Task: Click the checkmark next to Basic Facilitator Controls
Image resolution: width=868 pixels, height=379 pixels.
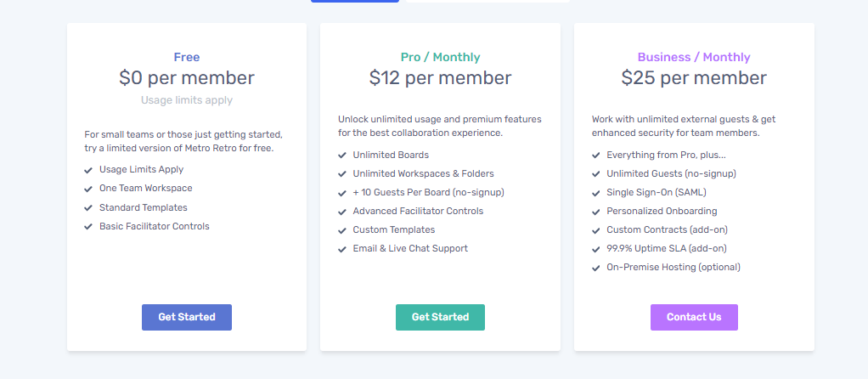Action: pos(88,227)
